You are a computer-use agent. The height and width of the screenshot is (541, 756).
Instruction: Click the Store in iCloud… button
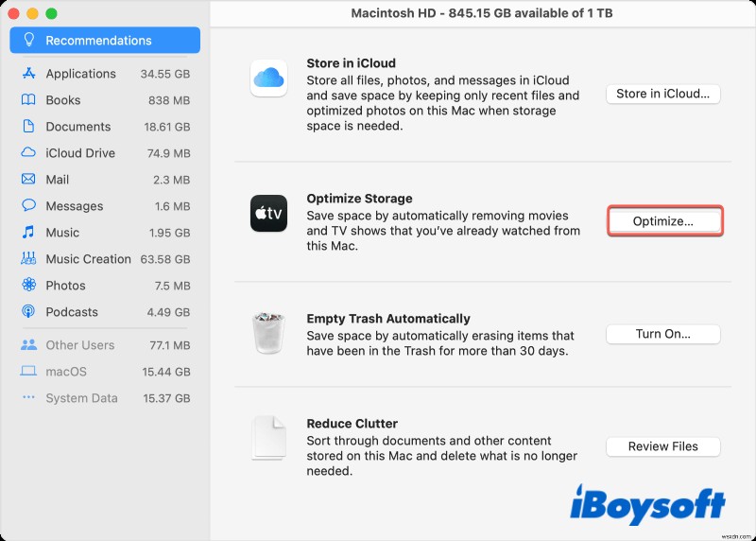[x=663, y=94]
